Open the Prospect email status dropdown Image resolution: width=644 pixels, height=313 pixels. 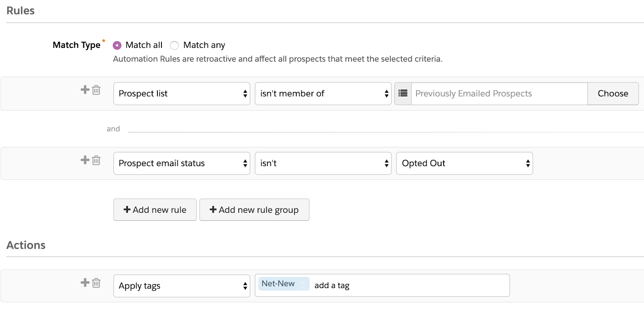point(182,163)
